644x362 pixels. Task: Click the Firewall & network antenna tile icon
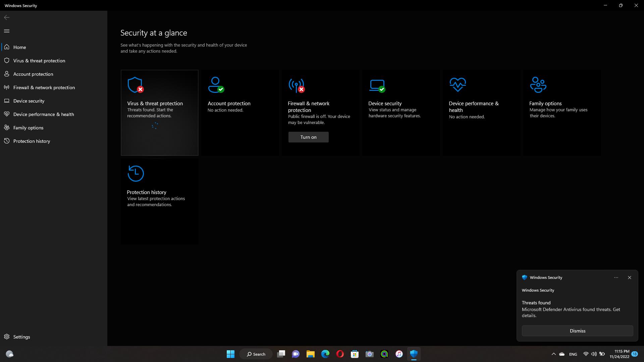296,85
